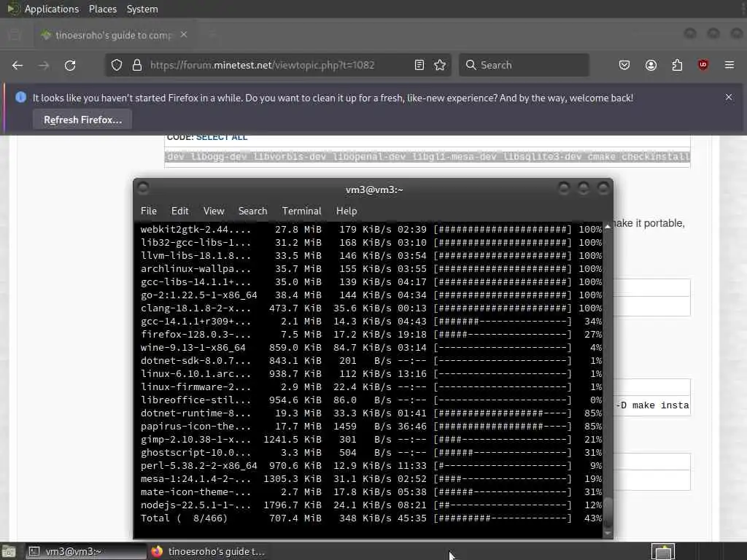Screen dimensions: 747x560
Task: Toggle reader view icon in address bar
Action: (x=419, y=65)
